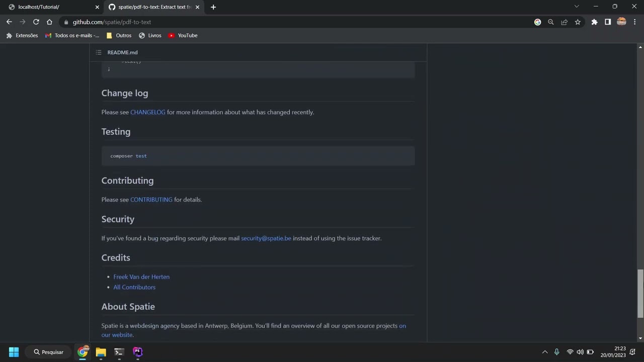Screen dimensions: 644x362
Task: Open File Explorer from the taskbar
Action: coord(101,352)
